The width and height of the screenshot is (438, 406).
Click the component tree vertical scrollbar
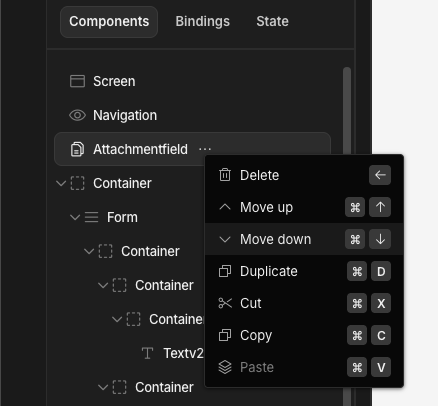click(x=347, y=233)
